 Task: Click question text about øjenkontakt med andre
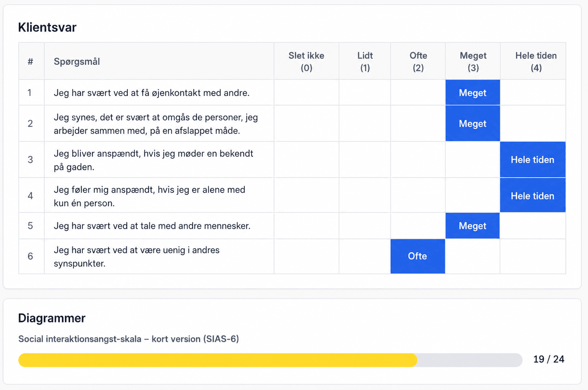(x=151, y=93)
